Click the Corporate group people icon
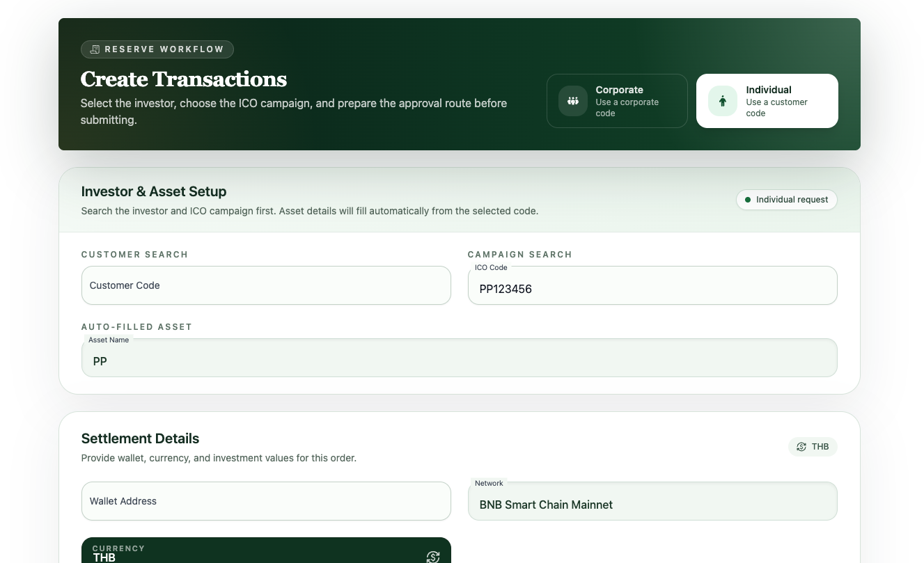924x563 pixels. (x=573, y=101)
